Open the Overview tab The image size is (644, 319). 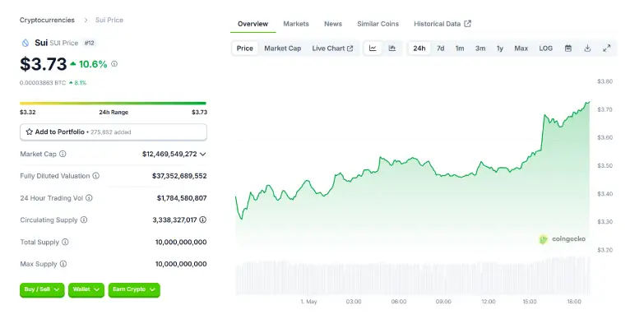tap(253, 24)
